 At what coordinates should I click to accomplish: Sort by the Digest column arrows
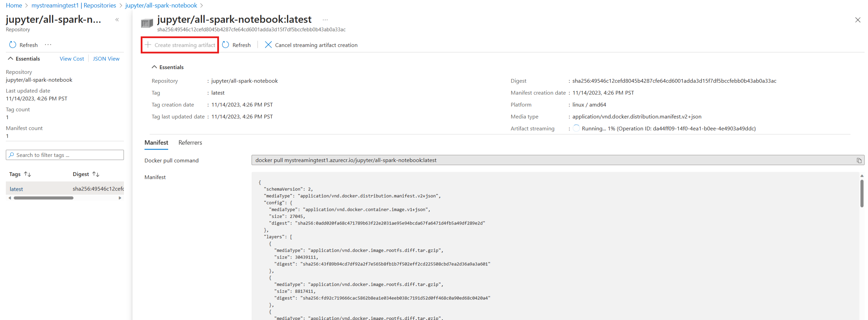(96, 174)
